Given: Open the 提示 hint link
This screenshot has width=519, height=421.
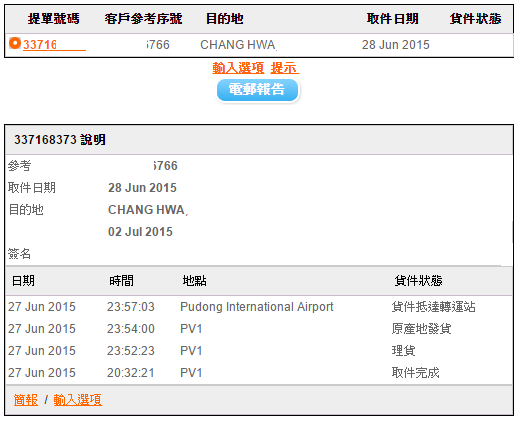Looking at the screenshot, I should 285,68.
